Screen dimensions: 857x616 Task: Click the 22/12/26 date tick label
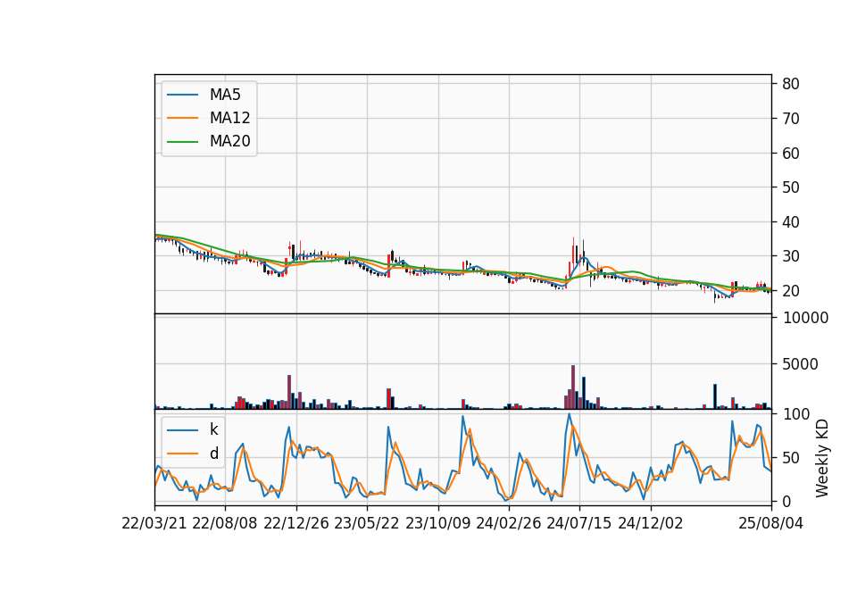point(296,523)
